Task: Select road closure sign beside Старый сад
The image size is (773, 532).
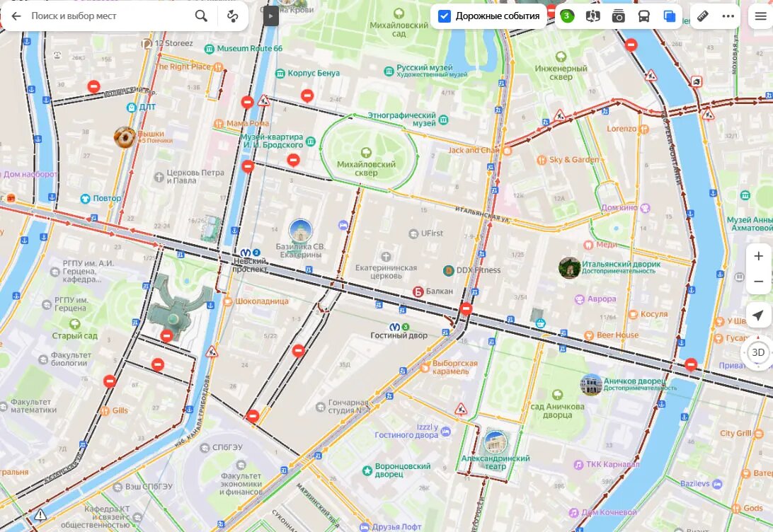Action: point(167,336)
